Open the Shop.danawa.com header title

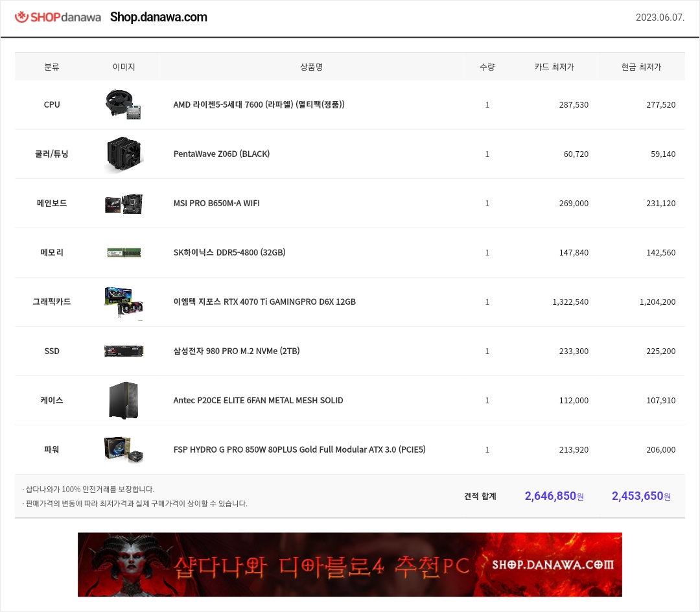coord(159,17)
